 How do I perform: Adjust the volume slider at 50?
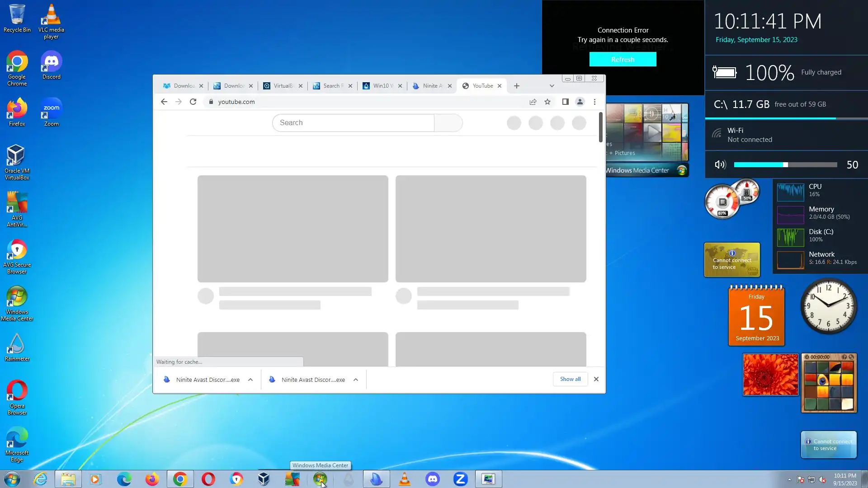785,164
